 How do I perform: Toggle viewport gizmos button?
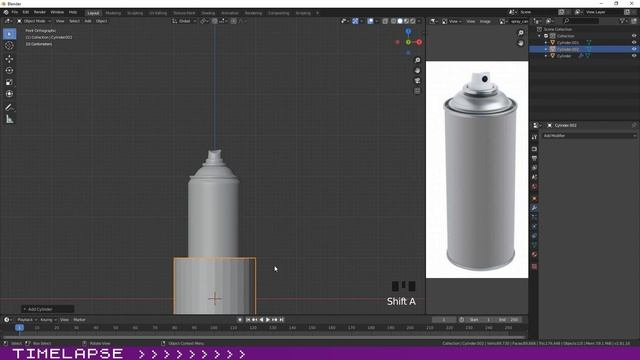356,21
